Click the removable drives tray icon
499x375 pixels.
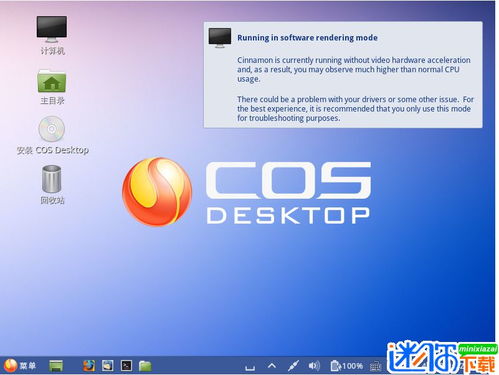click(x=250, y=367)
